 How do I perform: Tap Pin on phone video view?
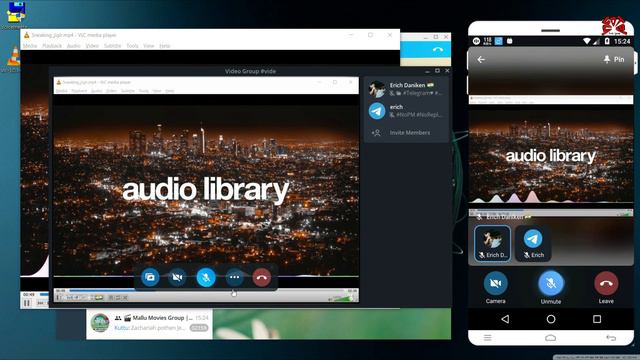point(614,59)
